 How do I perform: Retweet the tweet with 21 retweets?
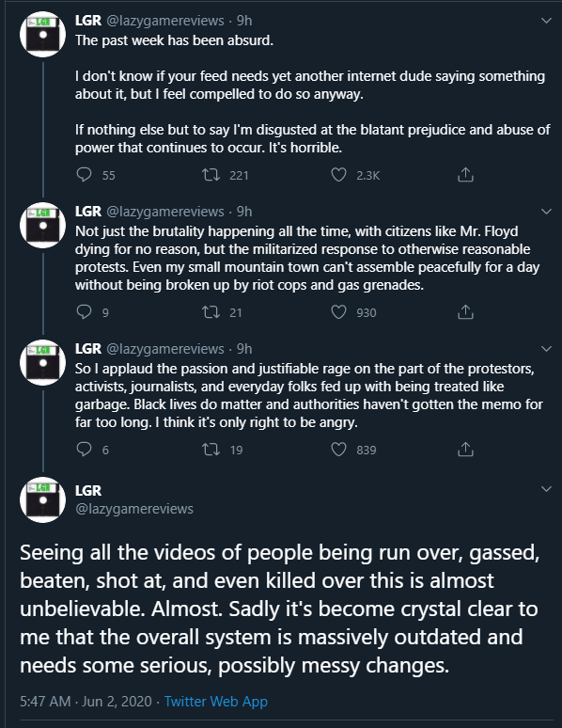click(x=211, y=312)
